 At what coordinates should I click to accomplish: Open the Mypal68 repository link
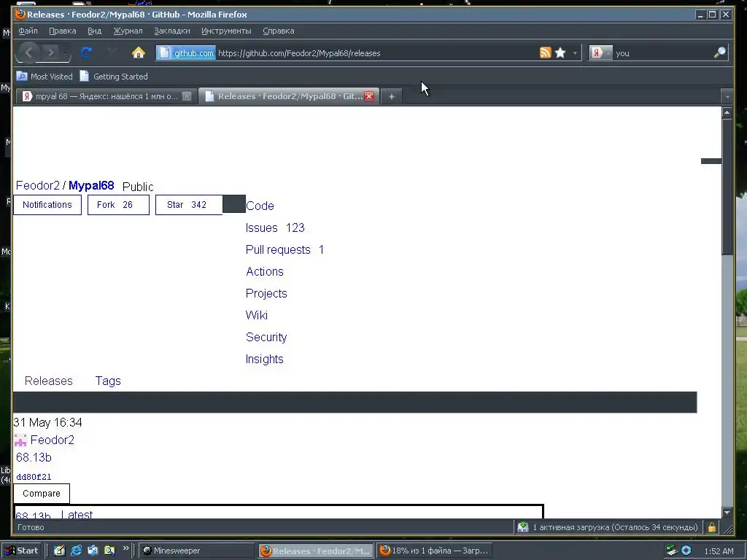click(x=91, y=186)
